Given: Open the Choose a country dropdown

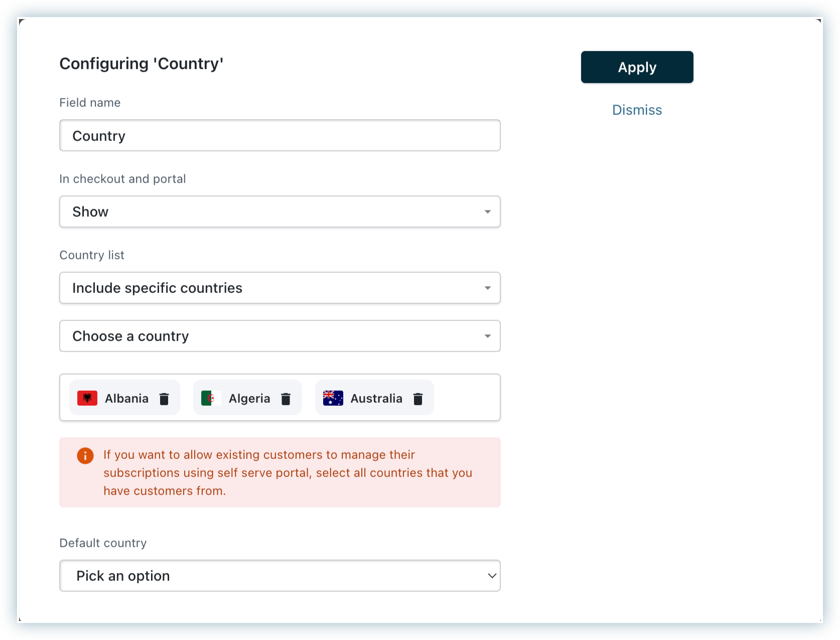Looking at the screenshot, I should point(279,336).
